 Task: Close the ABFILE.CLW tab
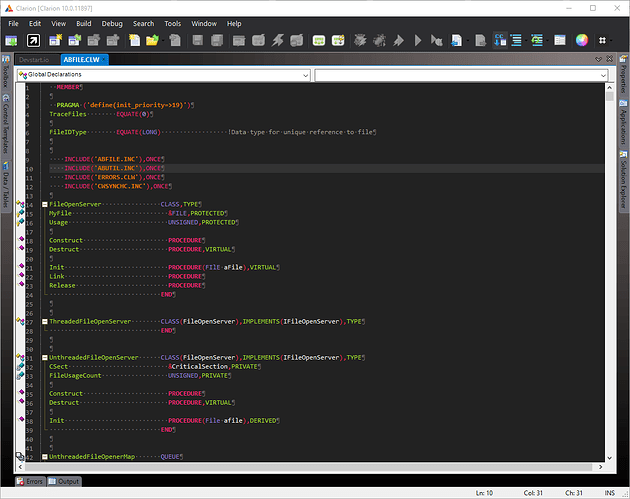tap(104, 60)
